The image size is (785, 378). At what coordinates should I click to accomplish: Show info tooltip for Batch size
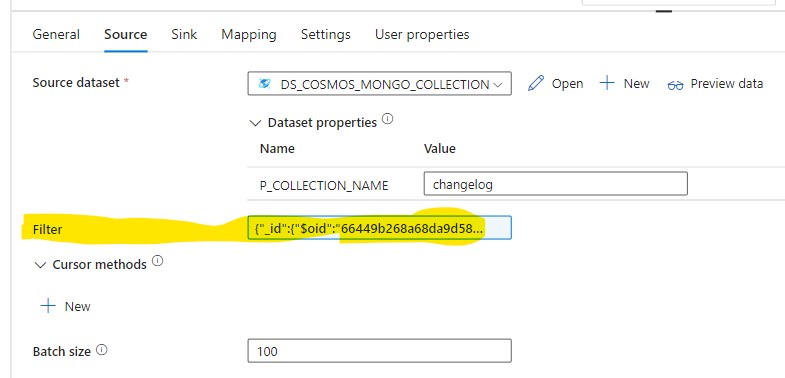tap(101, 349)
